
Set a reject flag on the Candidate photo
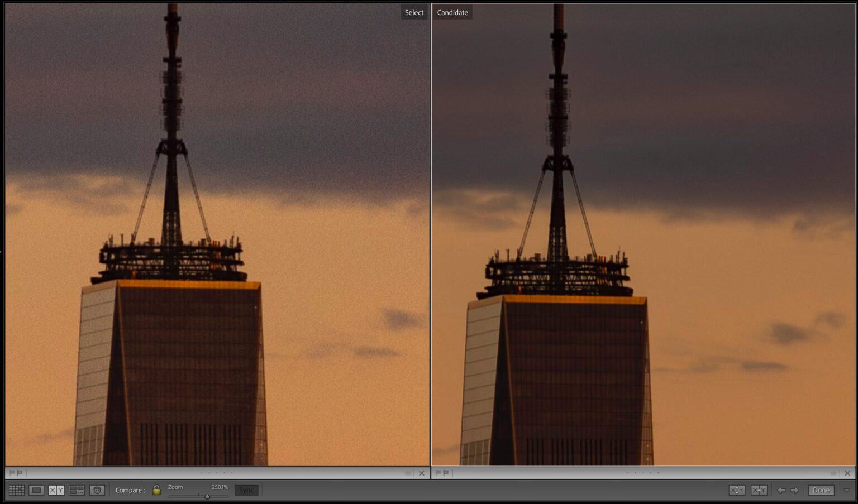[x=445, y=473]
